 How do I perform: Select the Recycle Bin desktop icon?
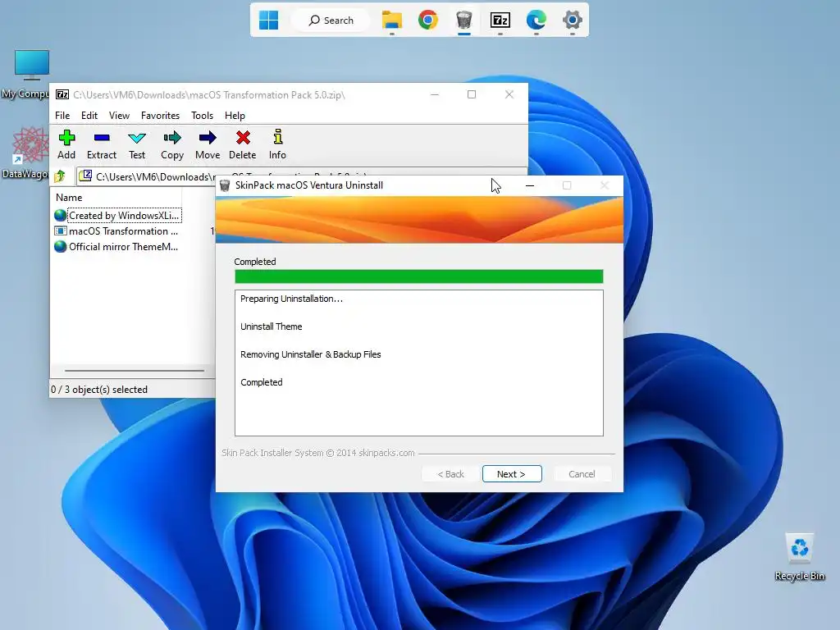pos(799,557)
